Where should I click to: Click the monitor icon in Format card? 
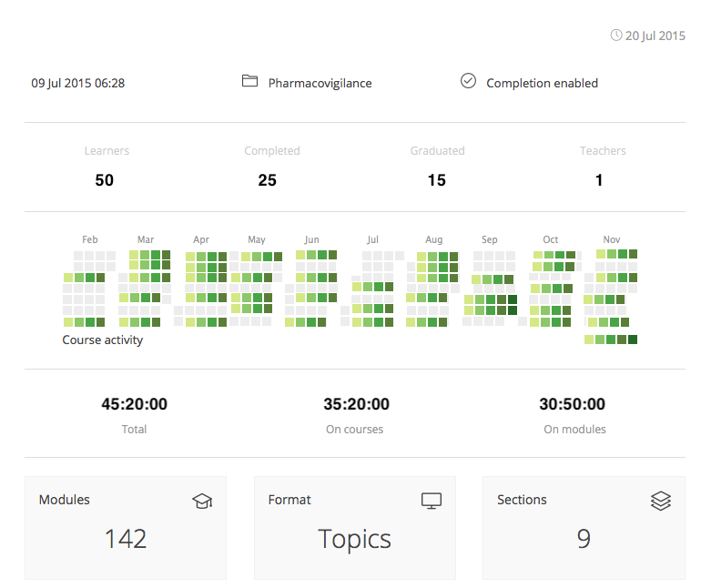pyautogui.click(x=432, y=501)
